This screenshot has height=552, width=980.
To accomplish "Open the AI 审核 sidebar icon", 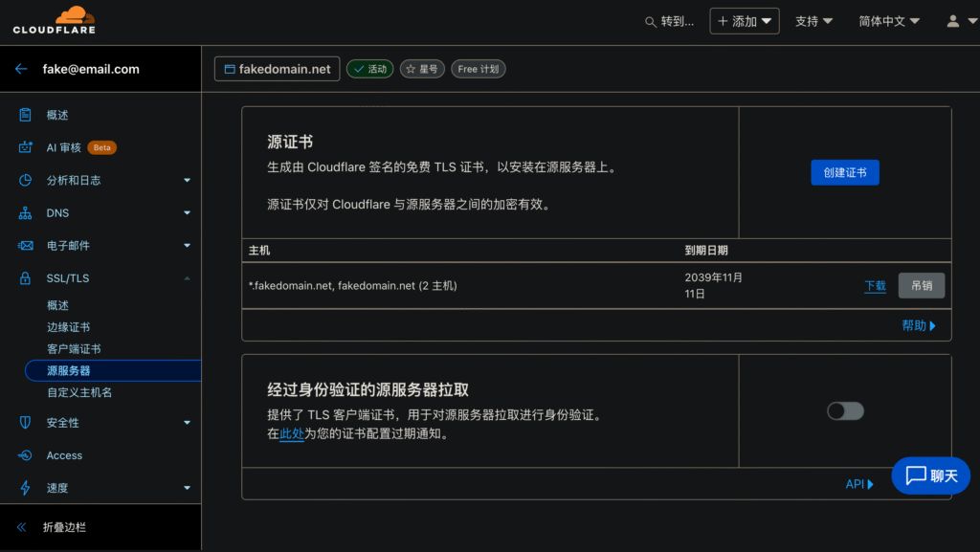I will point(26,147).
